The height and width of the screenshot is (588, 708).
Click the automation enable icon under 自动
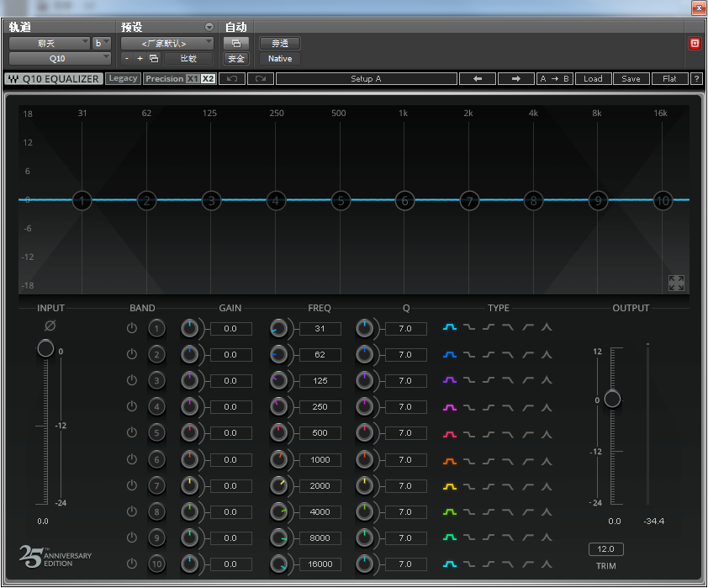pos(236,44)
